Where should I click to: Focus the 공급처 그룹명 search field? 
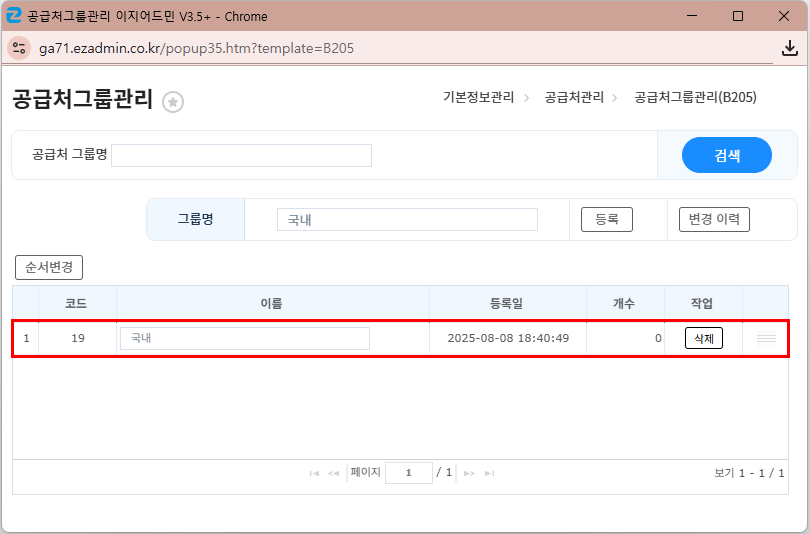(241, 155)
